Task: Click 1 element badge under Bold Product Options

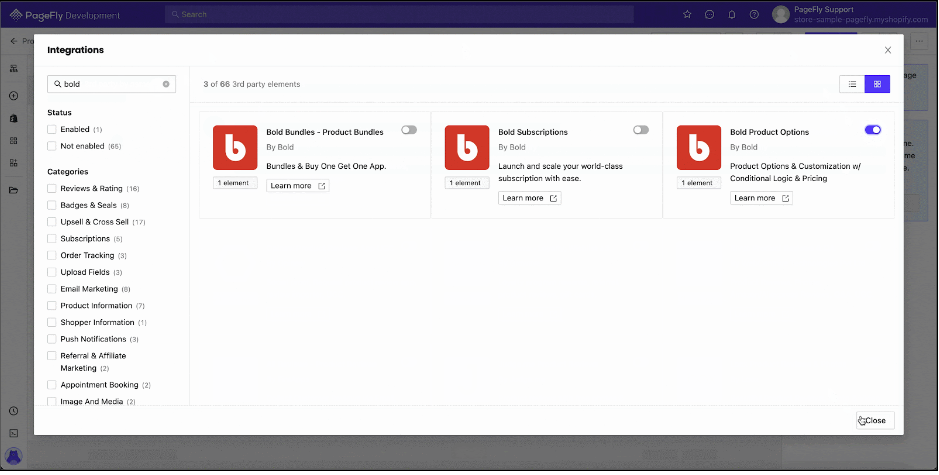Action: tap(699, 183)
